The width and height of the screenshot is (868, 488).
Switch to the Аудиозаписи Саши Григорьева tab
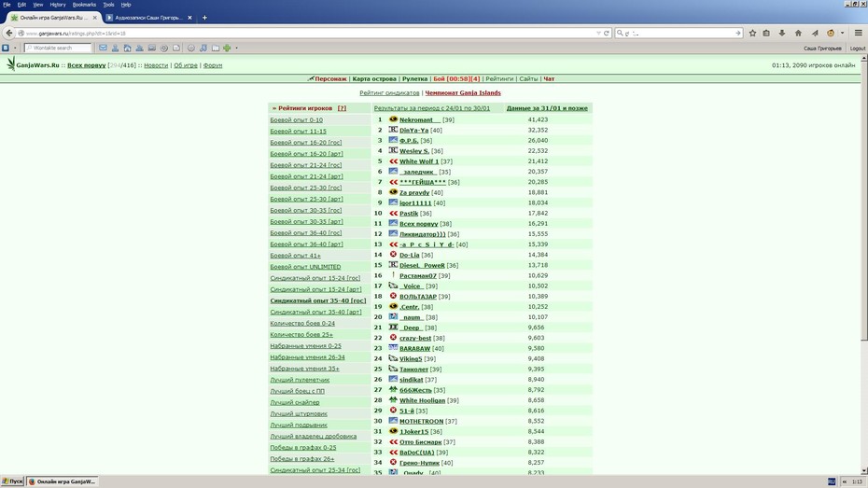[x=147, y=18]
